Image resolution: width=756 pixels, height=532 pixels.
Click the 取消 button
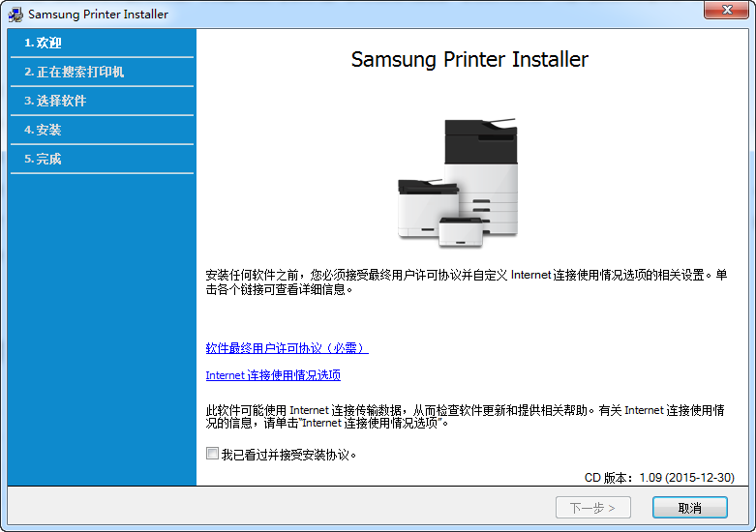click(689, 508)
